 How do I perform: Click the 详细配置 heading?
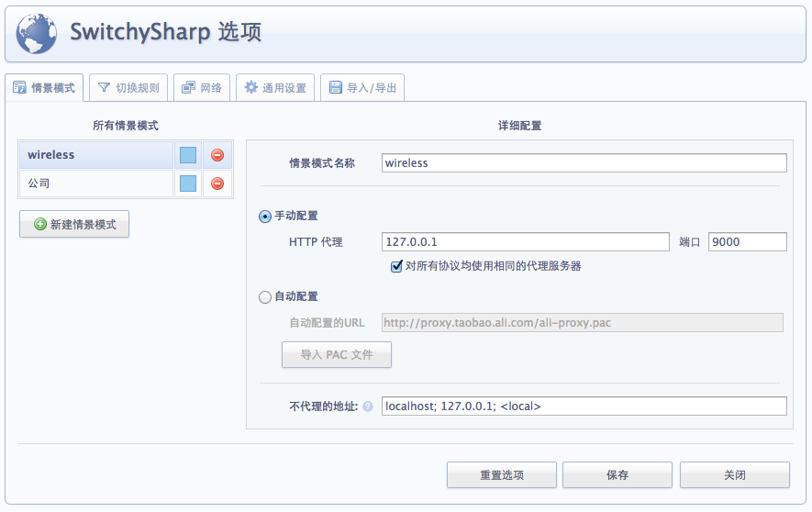pos(519,126)
